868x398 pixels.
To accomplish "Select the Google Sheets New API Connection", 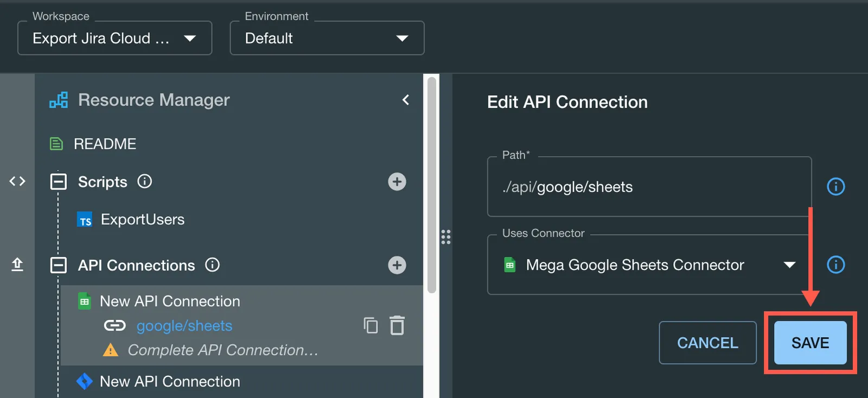I will pyautogui.click(x=170, y=301).
